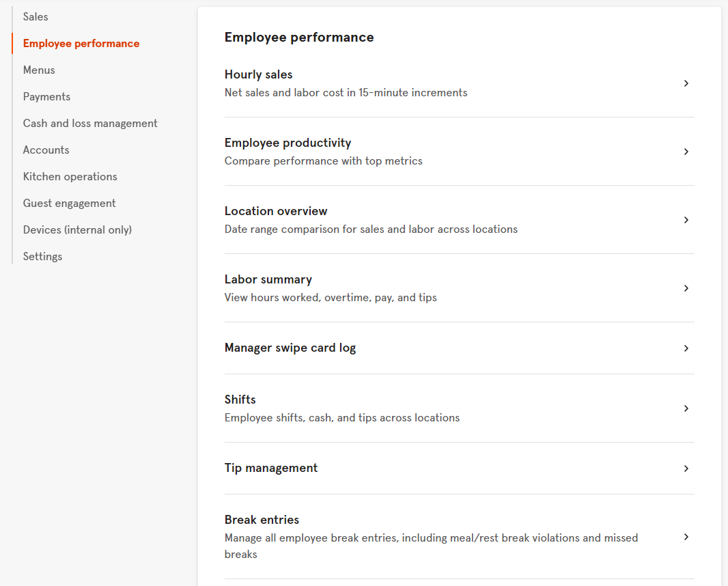The width and height of the screenshot is (728, 586).
Task: Click the chevron beside Hourly sales
Action: click(x=686, y=83)
